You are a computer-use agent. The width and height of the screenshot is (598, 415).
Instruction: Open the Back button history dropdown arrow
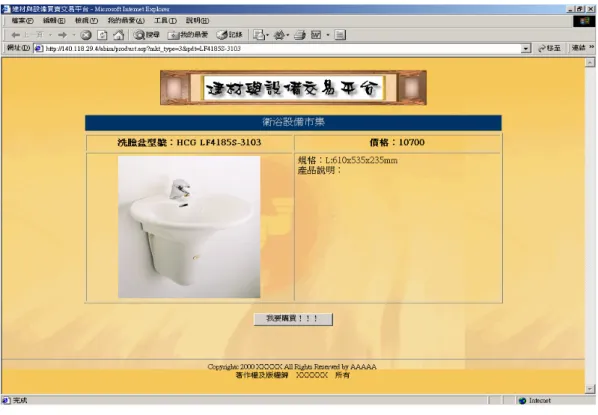[x=50, y=35]
